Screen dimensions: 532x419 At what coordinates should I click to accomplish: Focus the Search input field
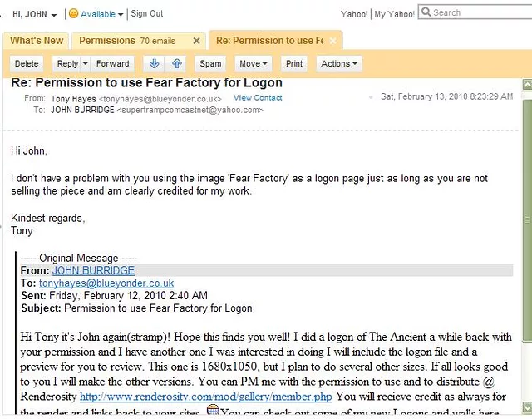pos(478,12)
